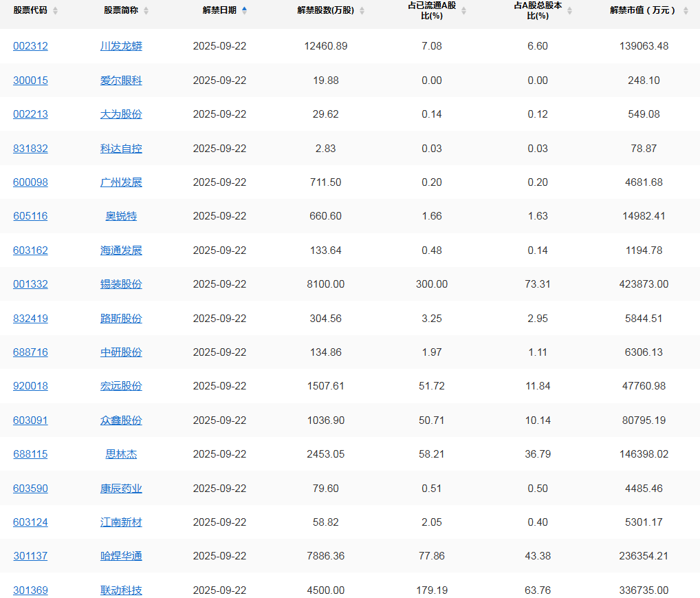700x598 pixels.
Task: Click 康辰药业 stock name
Action: (x=121, y=489)
